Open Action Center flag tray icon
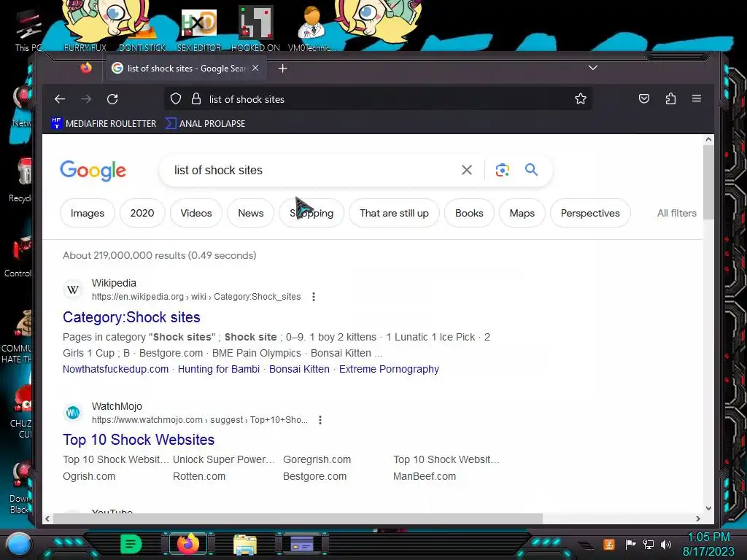Image resolution: width=747 pixels, height=560 pixels. pyautogui.click(x=631, y=544)
